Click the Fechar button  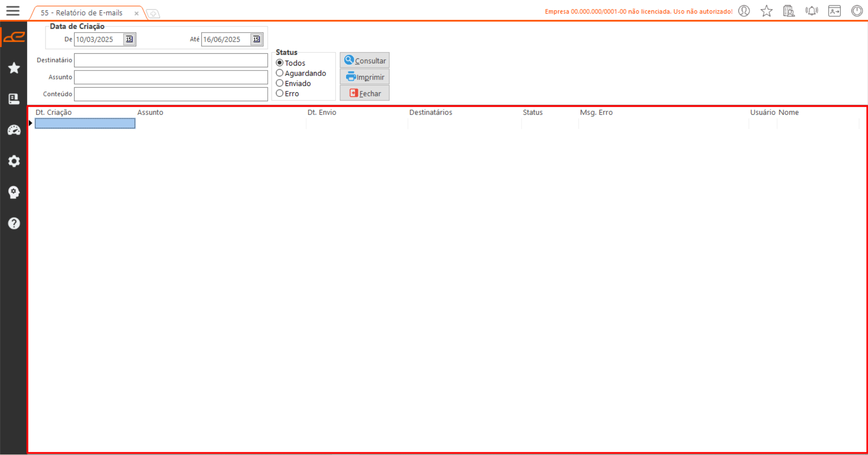click(365, 94)
